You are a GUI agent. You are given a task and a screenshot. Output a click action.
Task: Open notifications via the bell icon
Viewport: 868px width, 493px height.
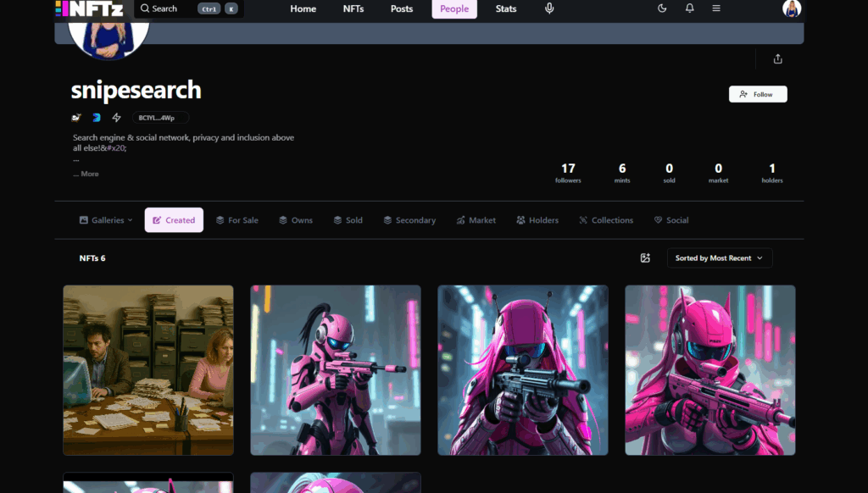click(x=689, y=8)
